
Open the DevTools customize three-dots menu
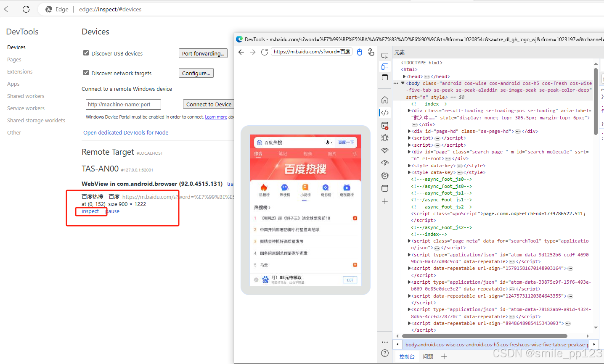point(385,342)
